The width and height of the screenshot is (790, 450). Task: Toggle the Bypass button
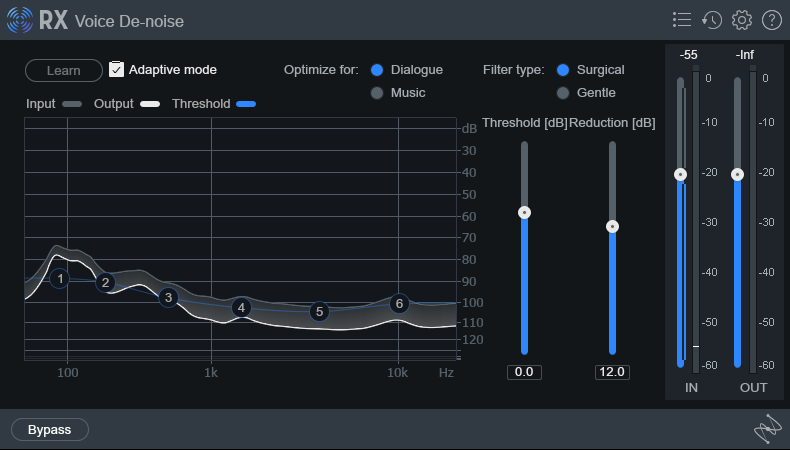pyautogui.click(x=49, y=430)
